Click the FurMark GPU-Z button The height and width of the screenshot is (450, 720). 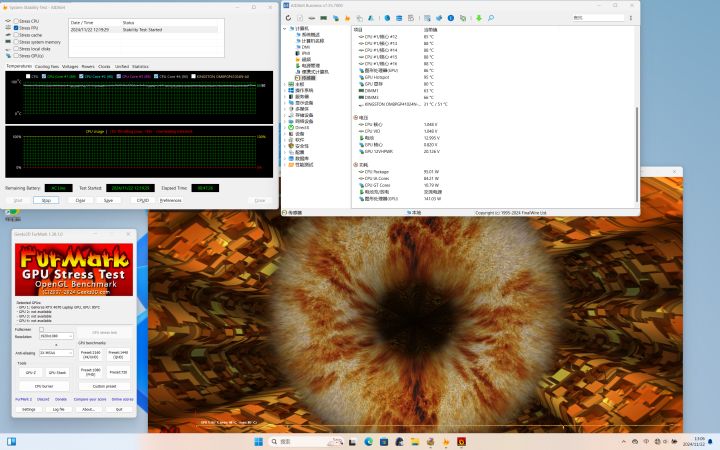[31, 372]
